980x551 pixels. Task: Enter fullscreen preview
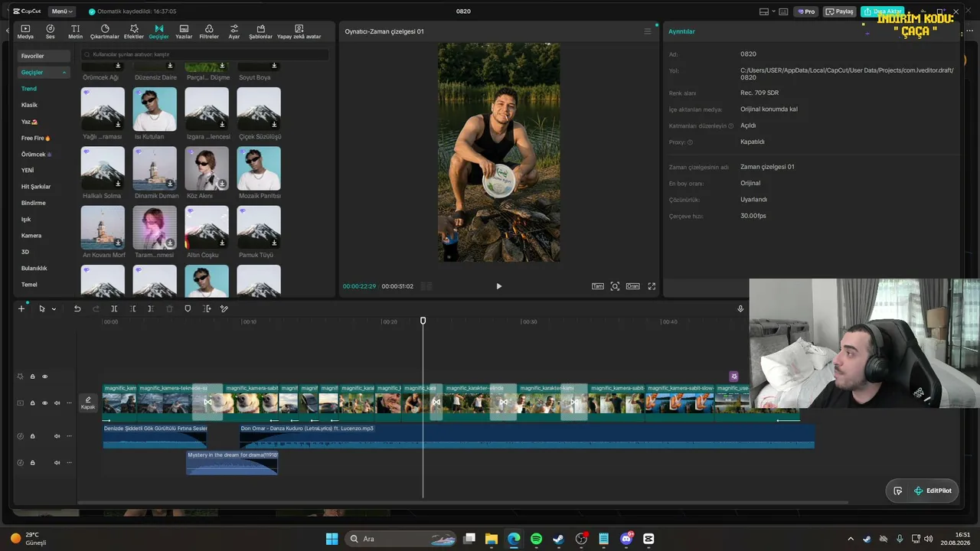coord(652,286)
